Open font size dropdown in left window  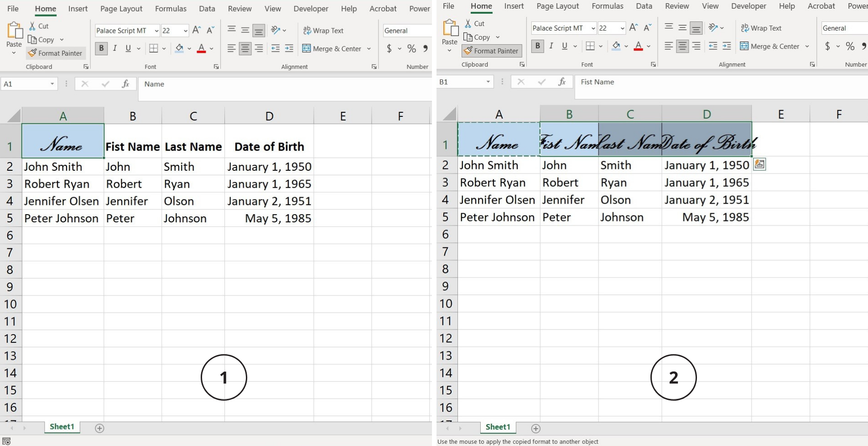(x=185, y=31)
